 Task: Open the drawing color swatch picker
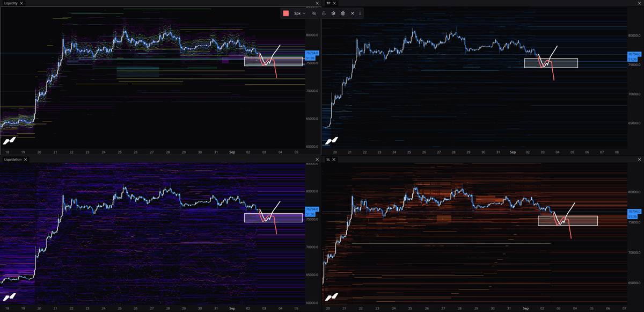(286, 13)
